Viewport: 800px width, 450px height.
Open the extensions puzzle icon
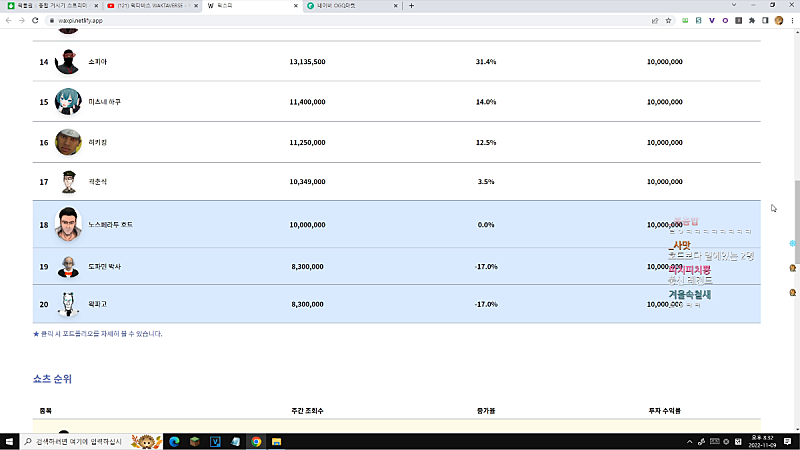click(x=752, y=20)
